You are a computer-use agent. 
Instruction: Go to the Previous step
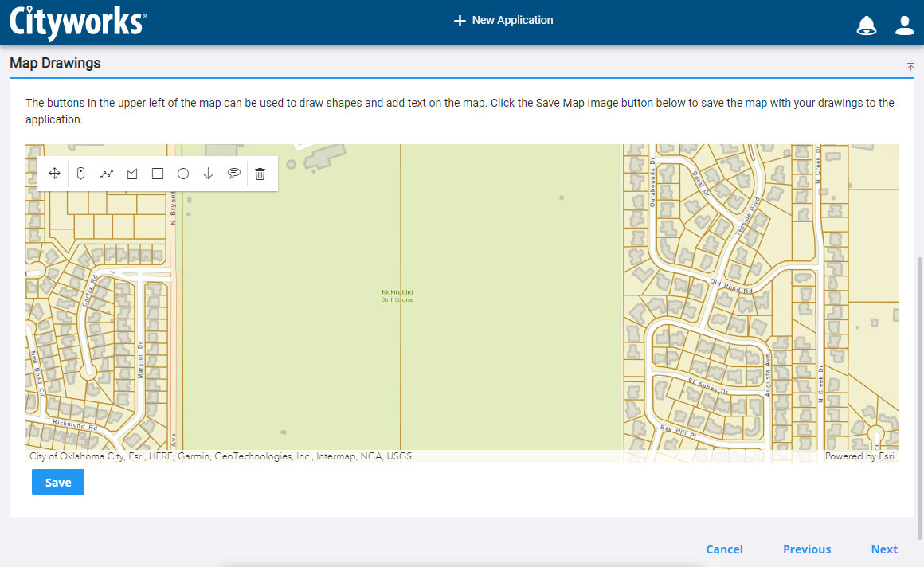coord(806,549)
